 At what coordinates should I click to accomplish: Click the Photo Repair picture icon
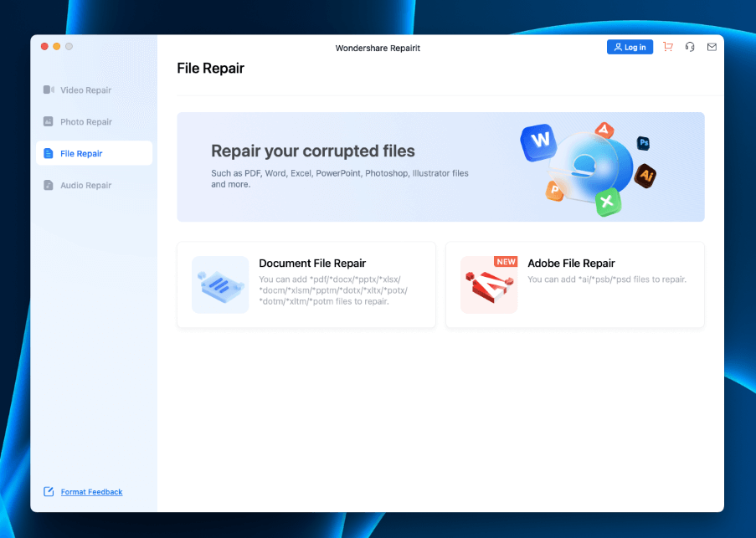[x=49, y=121]
